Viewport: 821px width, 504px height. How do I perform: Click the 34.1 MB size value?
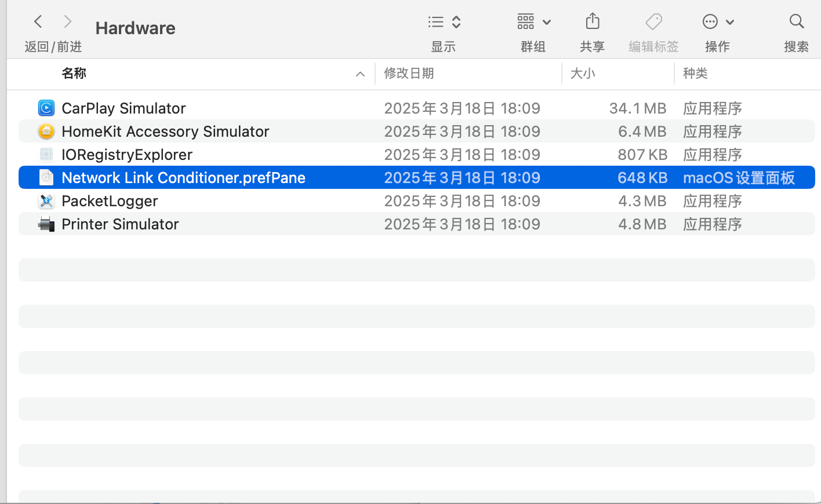pyautogui.click(x=638, y=108)
